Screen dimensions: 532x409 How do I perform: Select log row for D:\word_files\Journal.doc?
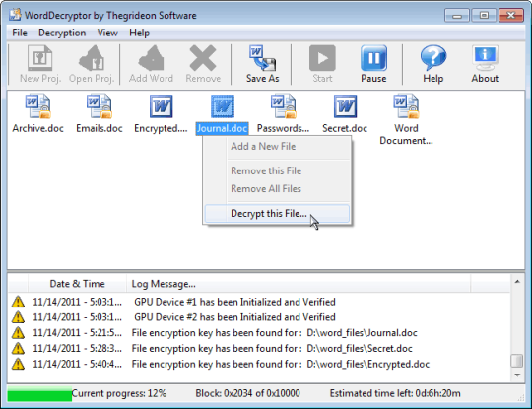258,333
